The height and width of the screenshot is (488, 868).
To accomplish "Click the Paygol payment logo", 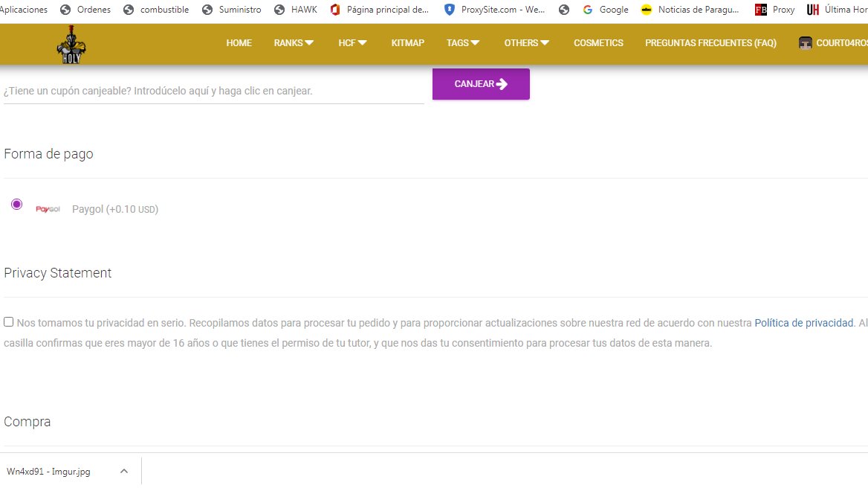I will pyautogui.click(x=48, y=208).
